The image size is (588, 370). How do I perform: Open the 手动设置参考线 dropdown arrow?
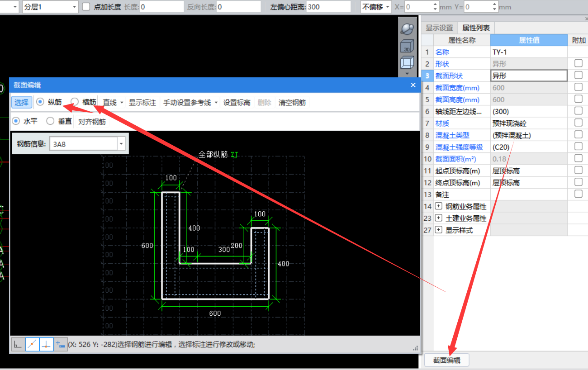pyautogui.click(x=216, y=103)
